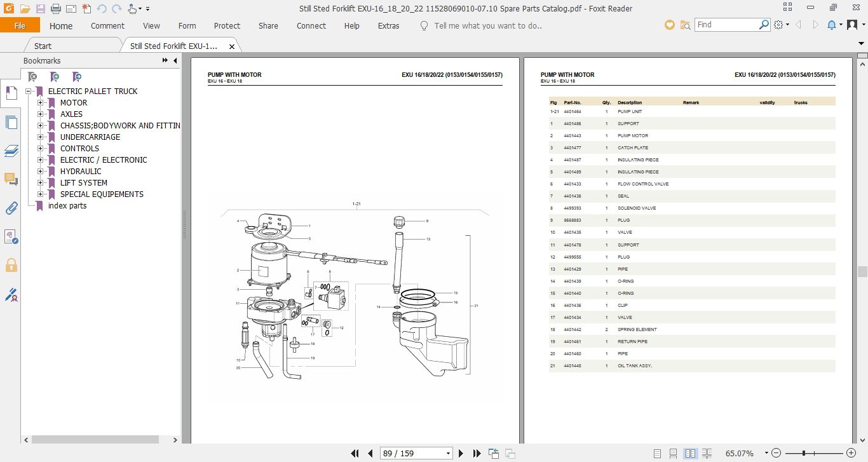Image resolution: width=868 pixels, height=462 pixels.
Task: Click the Redo arrow icon
Action: [x=116, y=9]
